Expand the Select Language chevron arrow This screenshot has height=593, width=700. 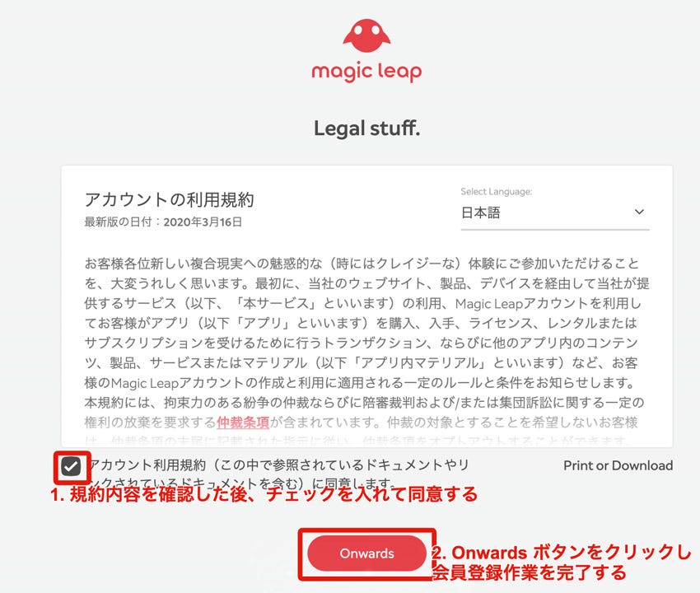point(639,212)
